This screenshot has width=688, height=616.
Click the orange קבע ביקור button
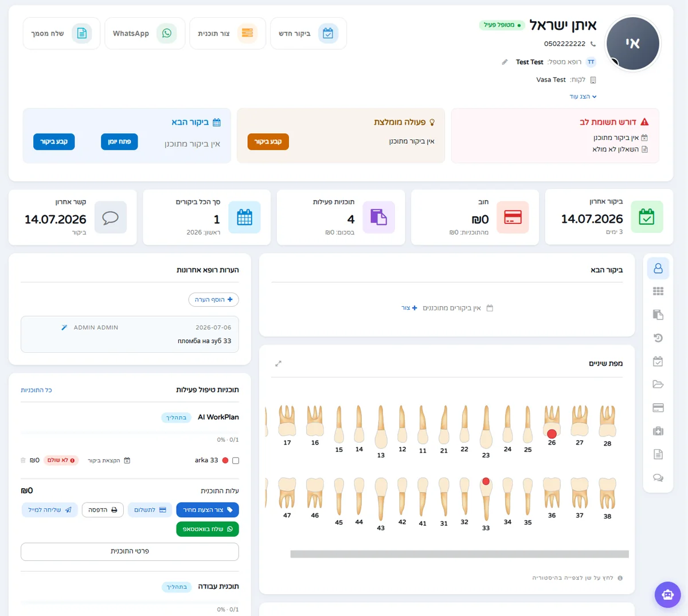pyautogui.click(x=268, y=142)
